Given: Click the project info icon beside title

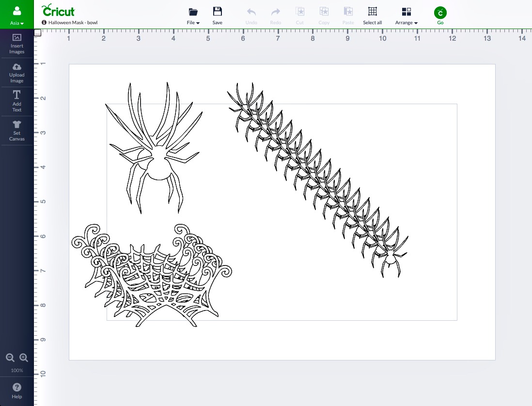Looking at the screenshot, I should [x=44, y=23].
